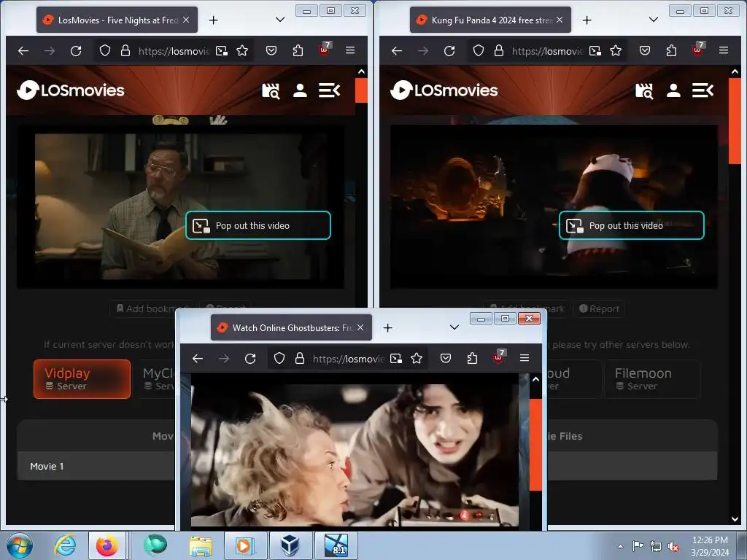This screenshot has width=747, height=560.
Task: Reload page in Kung Fu Panda window
Action: point(449,50)
